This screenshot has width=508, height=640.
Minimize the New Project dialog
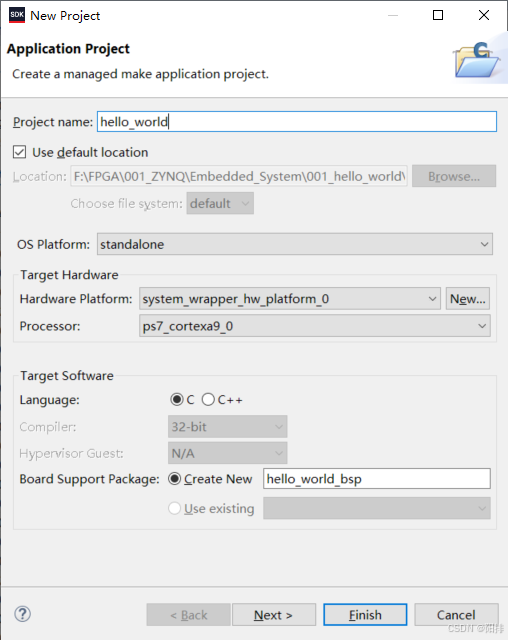point(393,15)
